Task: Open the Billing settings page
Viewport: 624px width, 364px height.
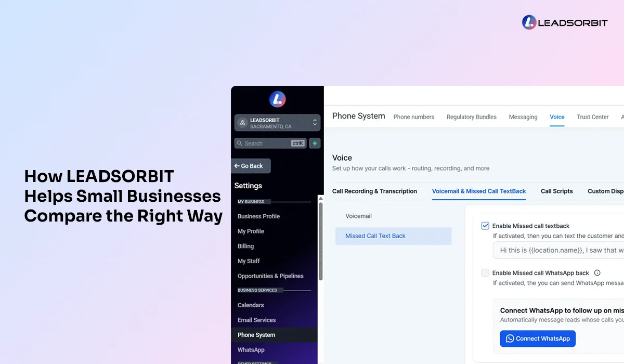Action: [x=245, y=246]
